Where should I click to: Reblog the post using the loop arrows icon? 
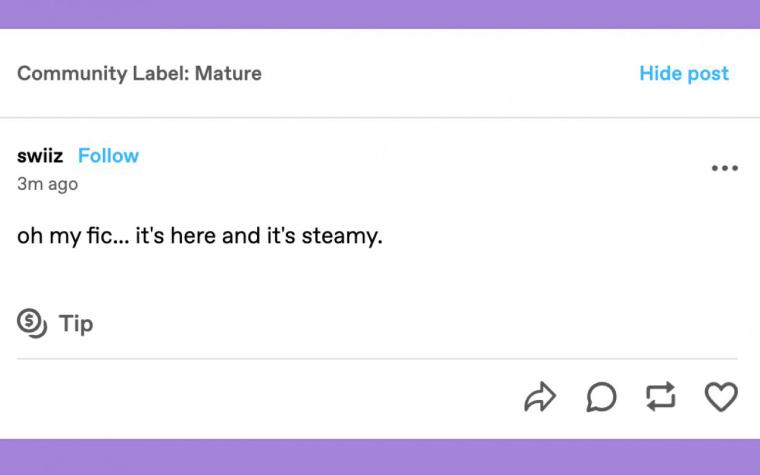pyautogui.click(x=661, y=396)
